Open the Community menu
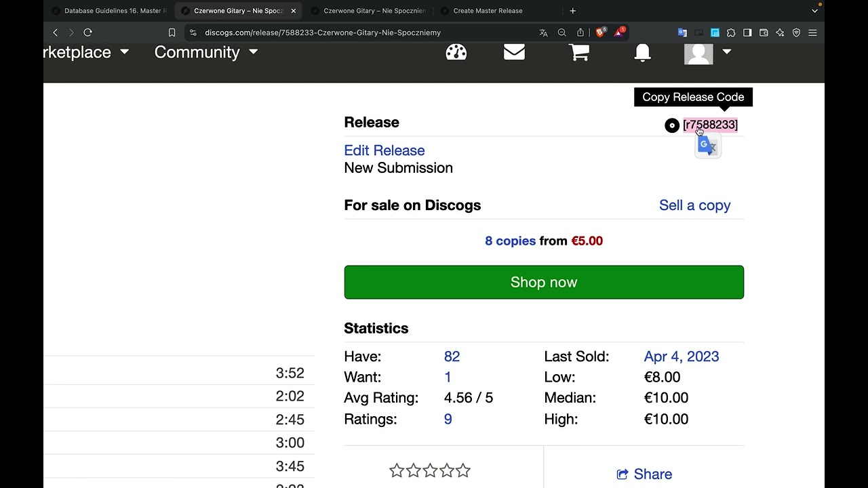The height and width of the screenshot is (488, 868). (x=197, y=52)
